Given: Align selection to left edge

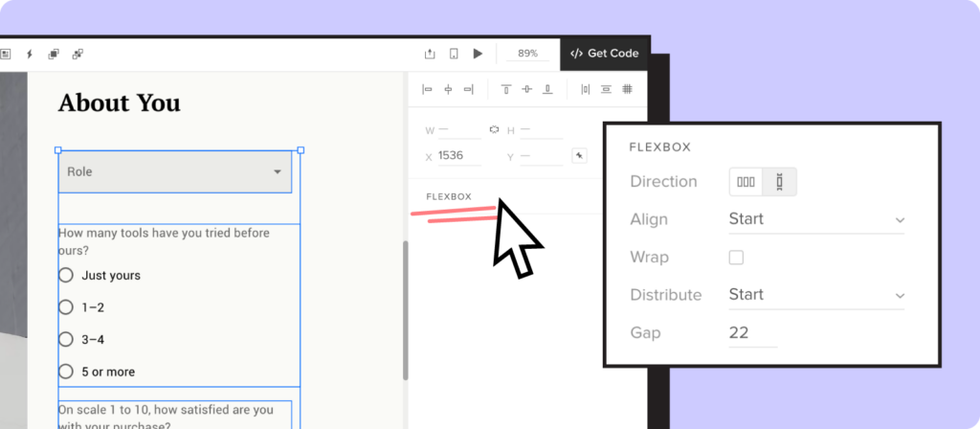Looking at the screenshot, I should [x=427, y=89].
